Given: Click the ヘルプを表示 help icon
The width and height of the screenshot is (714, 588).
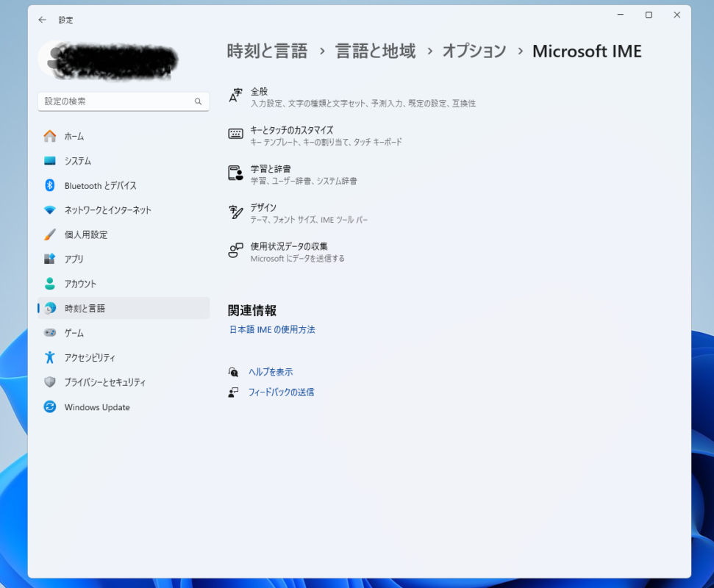Looking at the screenshot, I should pos(233,373).
